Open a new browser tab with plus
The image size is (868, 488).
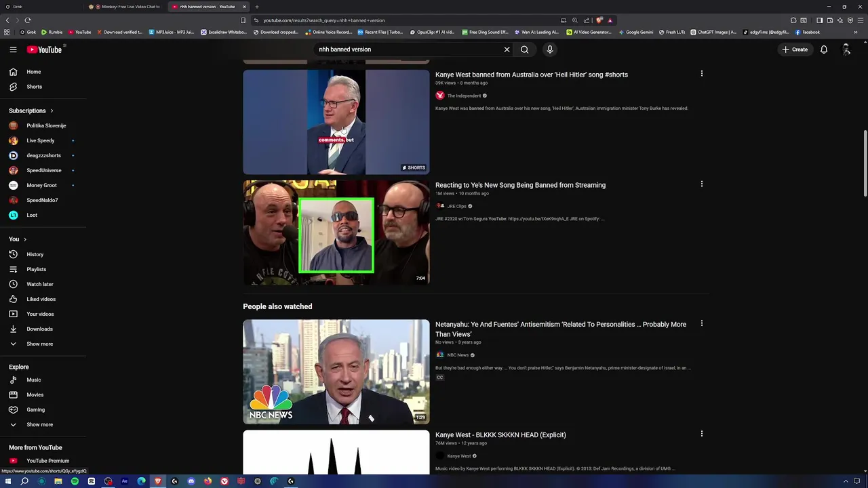coord(256,7)
